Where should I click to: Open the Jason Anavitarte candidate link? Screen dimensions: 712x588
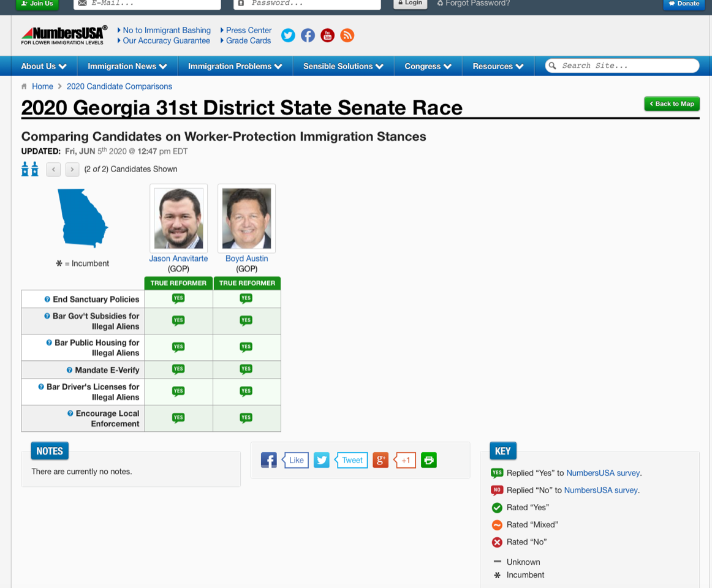coord(178,258)
